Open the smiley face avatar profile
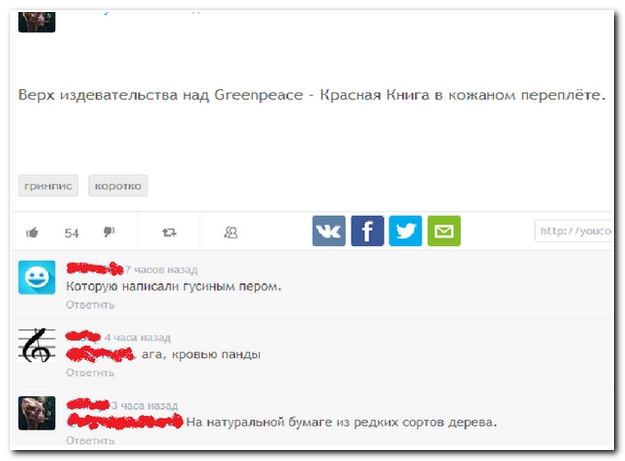 pyautogui.click(x=37, y=277)
